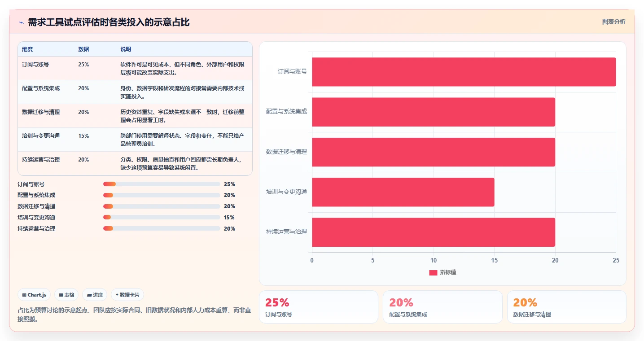Click the 说明 column header
Image resolution: width=644 pixels, height=341 pixels.
(126, 49)
